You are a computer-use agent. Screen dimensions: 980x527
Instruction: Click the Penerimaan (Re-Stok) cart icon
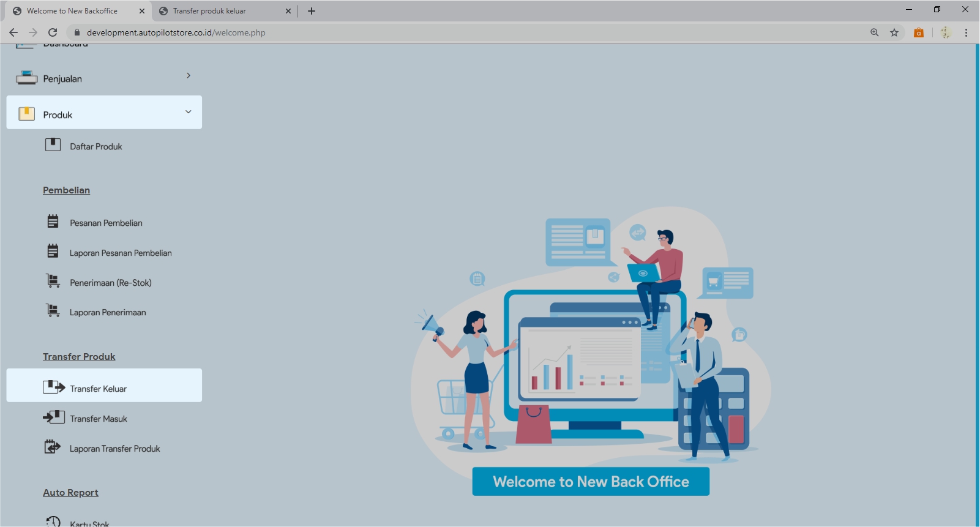pyautogui.click(x=53, y=281)
